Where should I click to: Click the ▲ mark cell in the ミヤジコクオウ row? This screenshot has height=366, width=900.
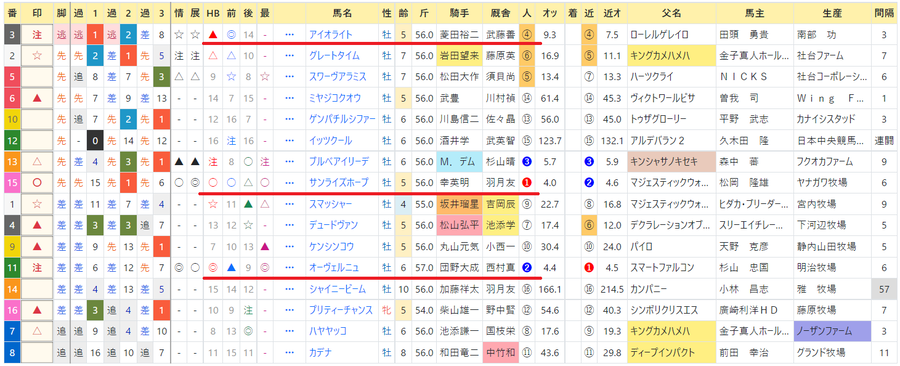pyautogui.click(x=37, y=98)
